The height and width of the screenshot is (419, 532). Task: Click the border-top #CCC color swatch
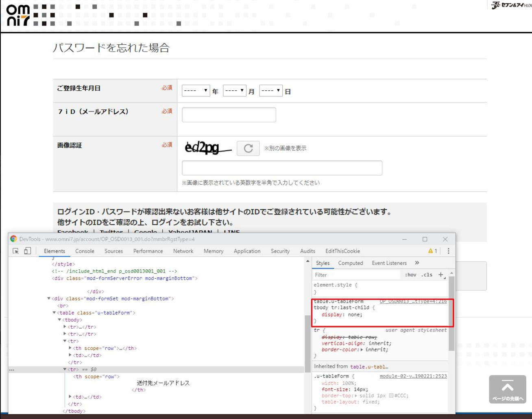[x=391, y=395]
